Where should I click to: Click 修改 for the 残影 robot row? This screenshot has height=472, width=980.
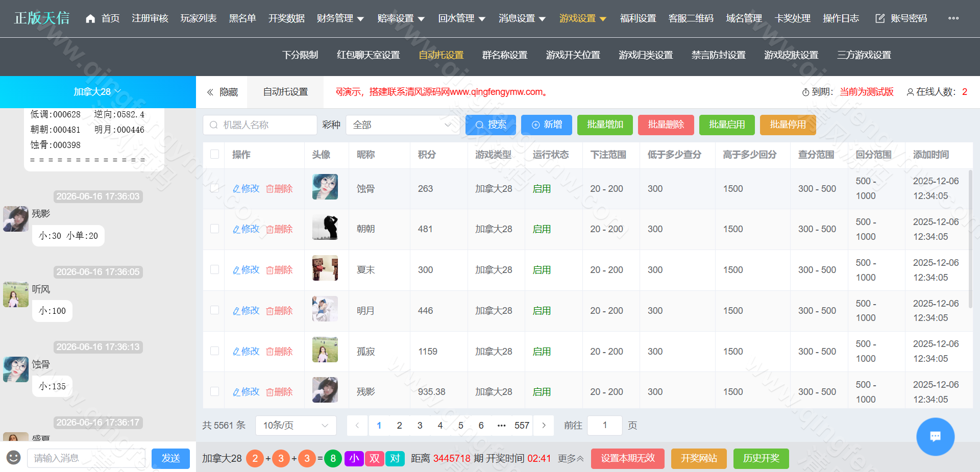click(x=246, y=392)
